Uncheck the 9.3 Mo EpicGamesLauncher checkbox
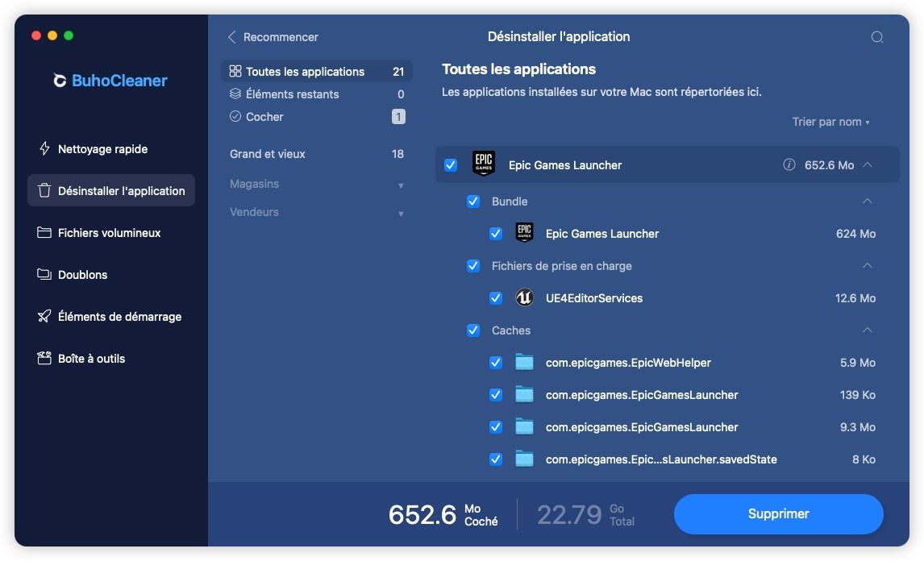This screenshot has height=561, width=924. pyautogui.click(x=496, y=427)
